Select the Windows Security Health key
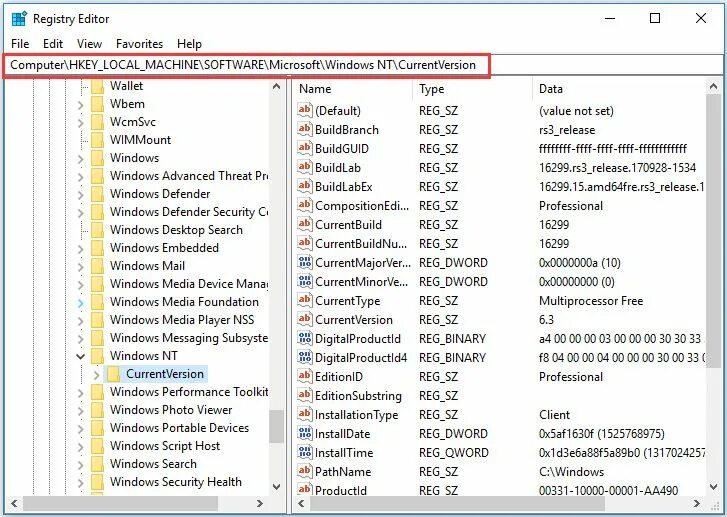Screen dimensions: 727x517 tap(176, 482)
